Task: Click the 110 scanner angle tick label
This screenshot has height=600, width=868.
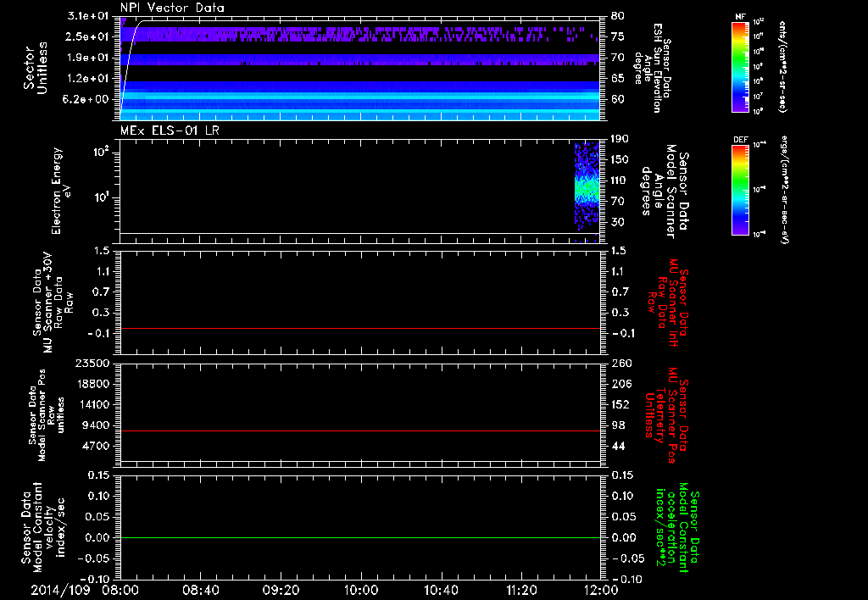Action: pos(620,181)
